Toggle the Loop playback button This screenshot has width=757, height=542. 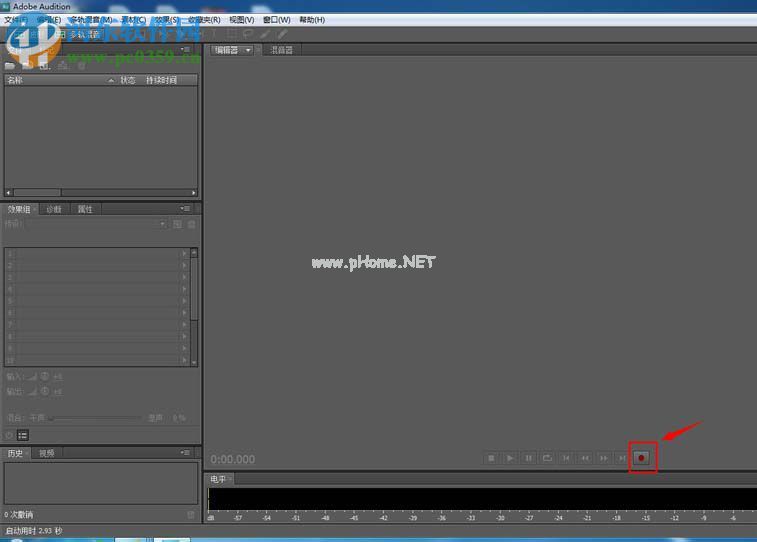548,458
